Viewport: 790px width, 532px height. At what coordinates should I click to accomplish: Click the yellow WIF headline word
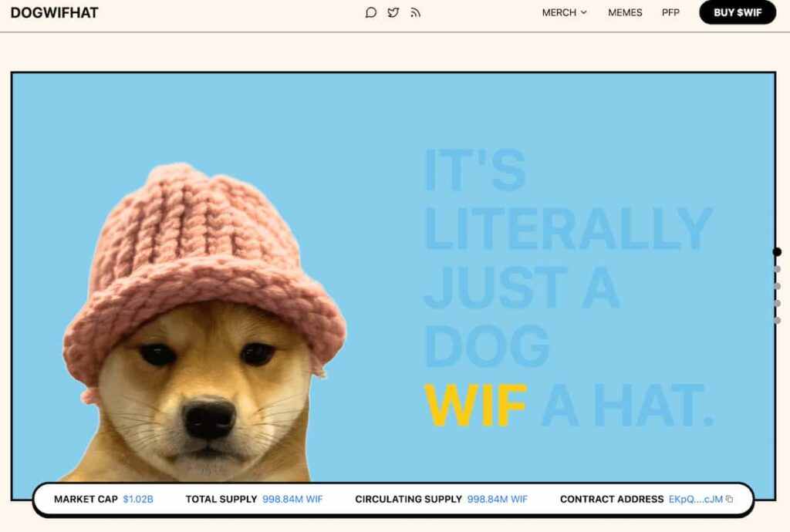click(x=475, y=406)
